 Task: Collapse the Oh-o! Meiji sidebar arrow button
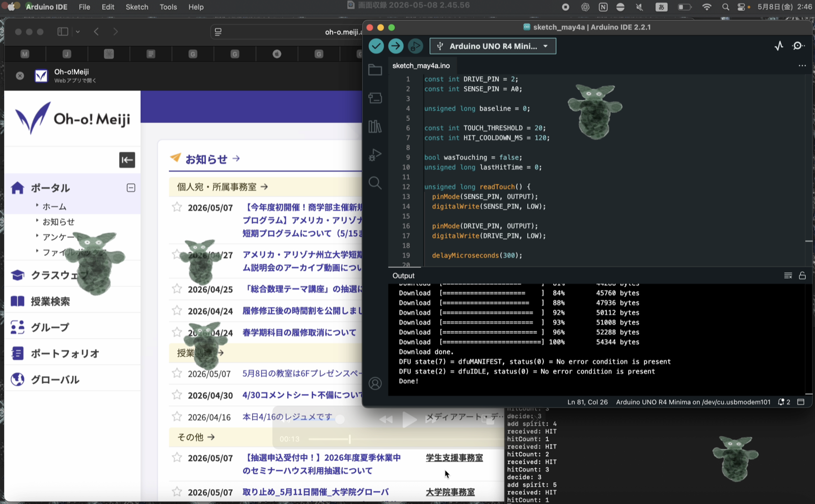point(127,160)
